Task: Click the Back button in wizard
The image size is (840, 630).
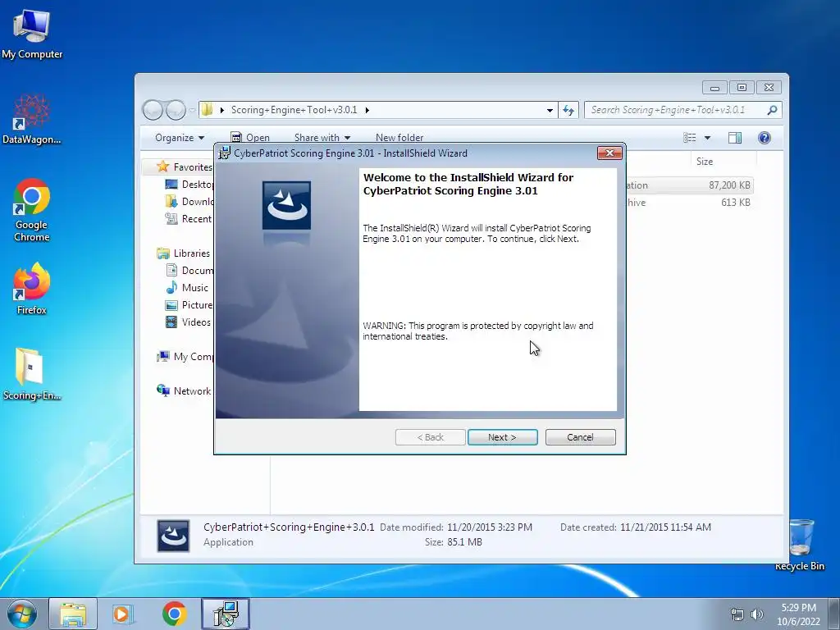Action: 430,437
